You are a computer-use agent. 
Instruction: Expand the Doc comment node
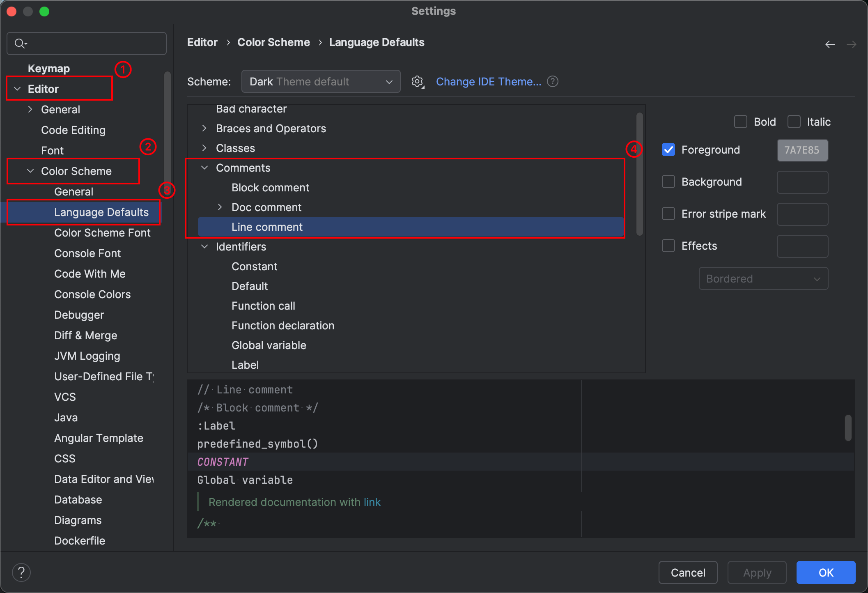click(x=220, y=207)
